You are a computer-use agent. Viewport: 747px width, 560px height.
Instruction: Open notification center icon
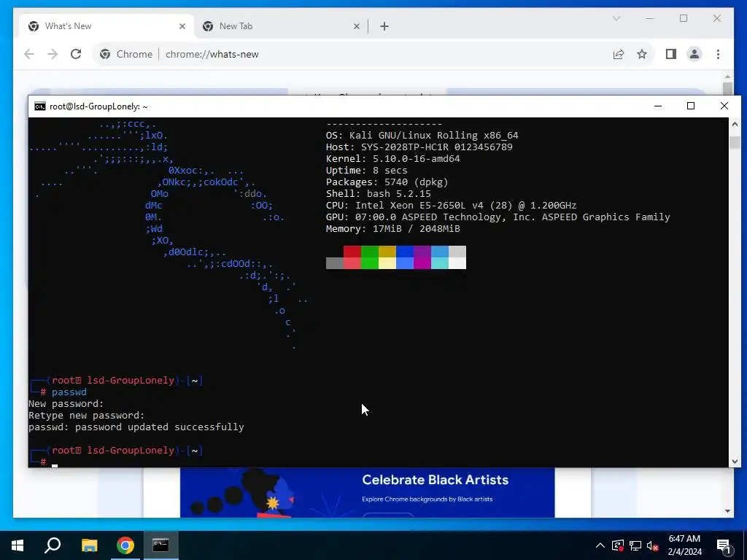coord(724,546)
